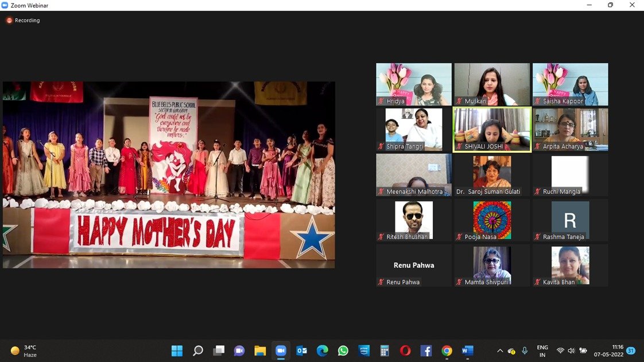Click the Recording indicator
Viewport: 644px width, 362px height.
[23, 21]
